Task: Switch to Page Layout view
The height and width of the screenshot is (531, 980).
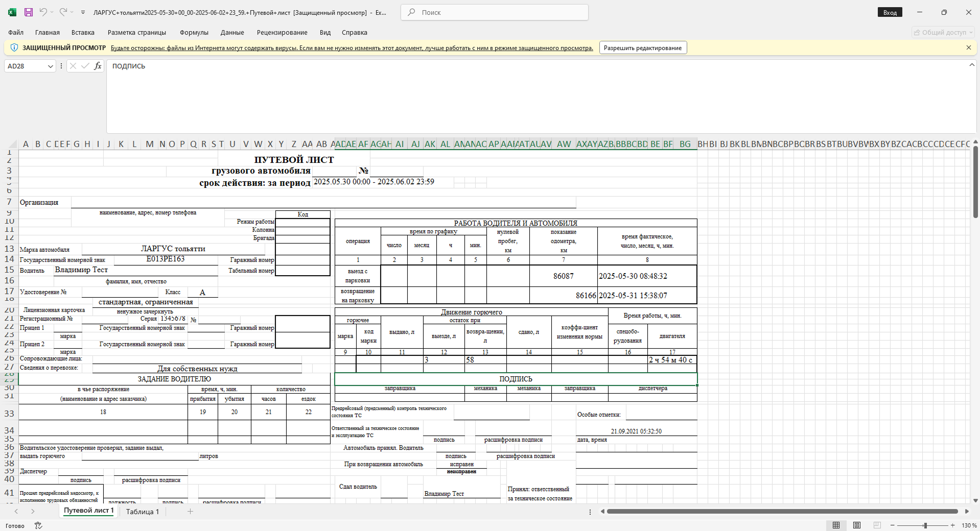Action: pyautogui.click(x=857, y=525)
